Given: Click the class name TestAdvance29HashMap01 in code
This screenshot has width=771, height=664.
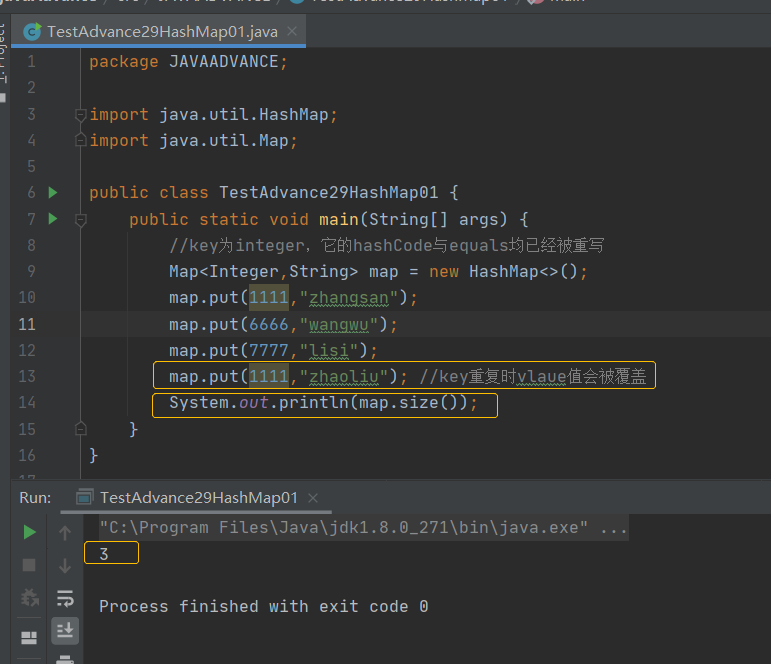Looking at the screenshot, I should pos(328,192).
